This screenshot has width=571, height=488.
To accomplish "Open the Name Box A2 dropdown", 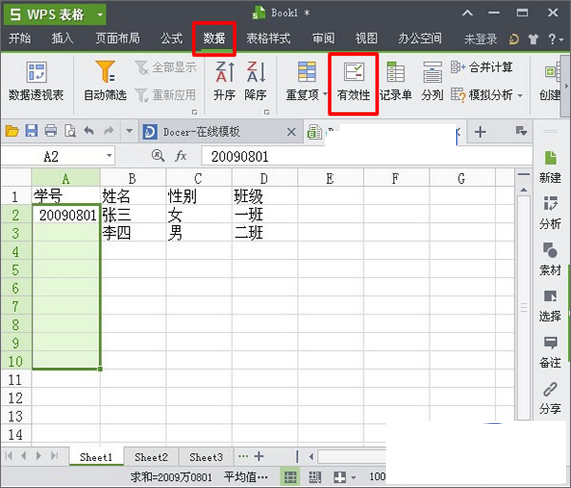I will tap(109, 156).
